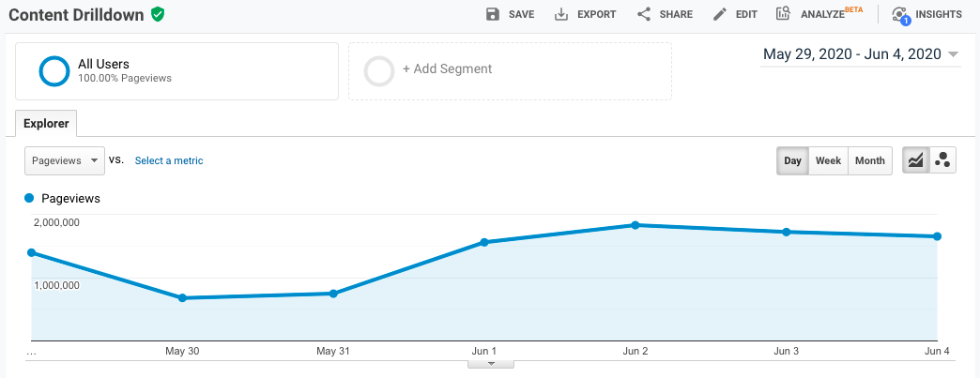The width and height of the screenshot is (980, 378).
Task: Click Add Segment box
Action: 510,70
